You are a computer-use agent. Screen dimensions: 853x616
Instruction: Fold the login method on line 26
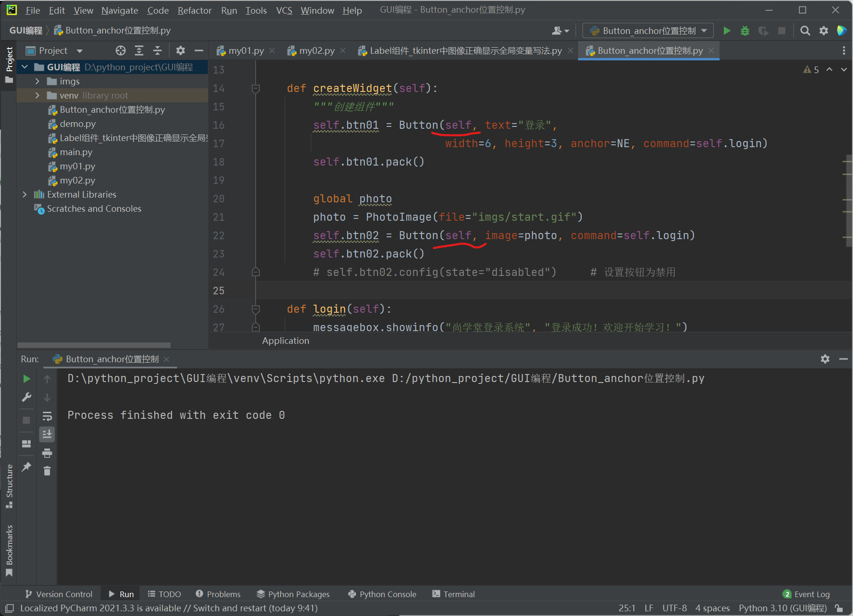coord(256,309)
